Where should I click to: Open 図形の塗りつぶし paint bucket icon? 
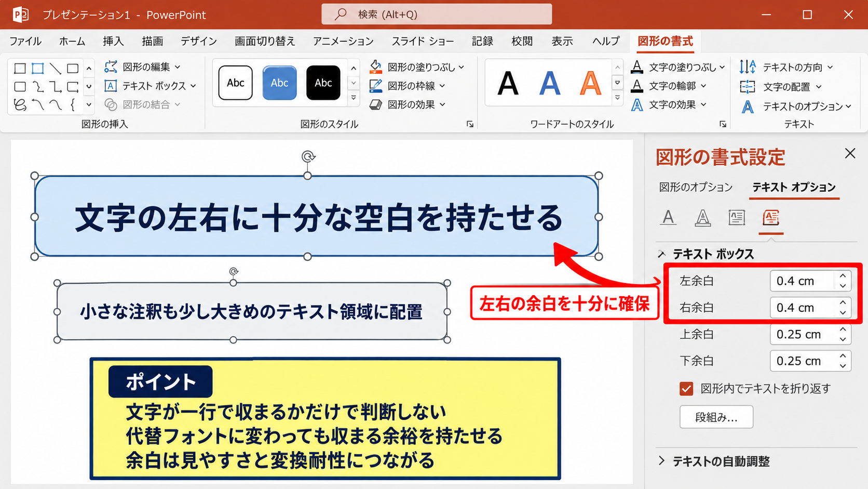(x=376, y=67)
